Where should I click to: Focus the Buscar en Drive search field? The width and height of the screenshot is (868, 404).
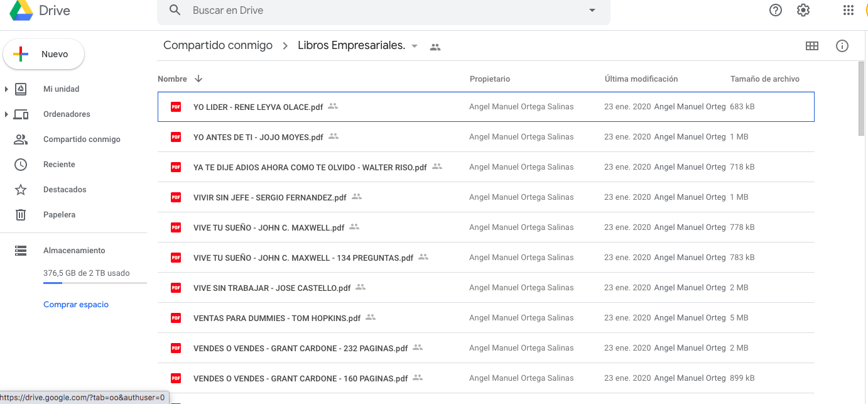coord(383,11)
